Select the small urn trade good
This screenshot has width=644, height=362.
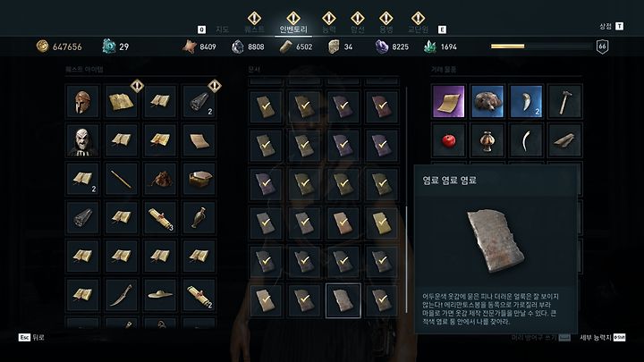(x=487, y=141)
